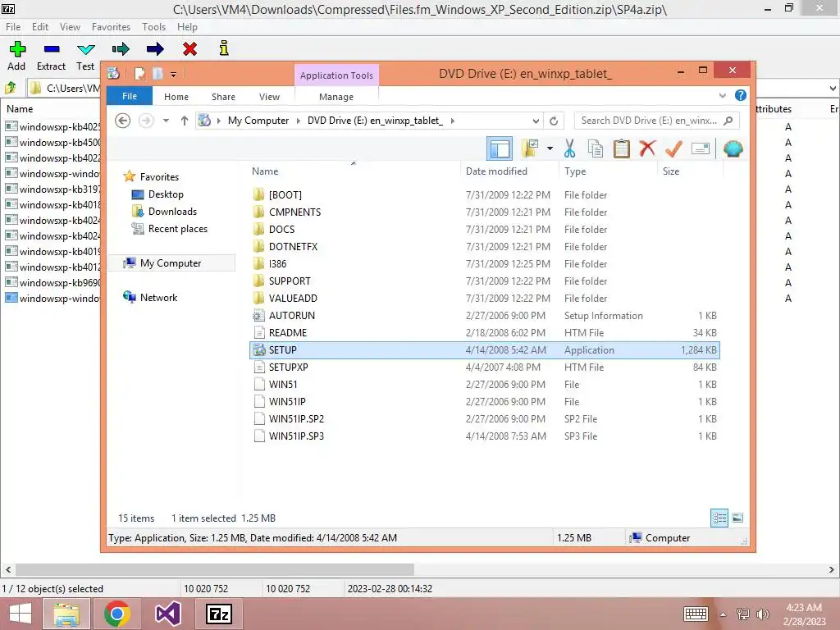This screenshot has width=840, height=630.
Task: Click the Cut scissors icon
Action: (x=569, y=148)
